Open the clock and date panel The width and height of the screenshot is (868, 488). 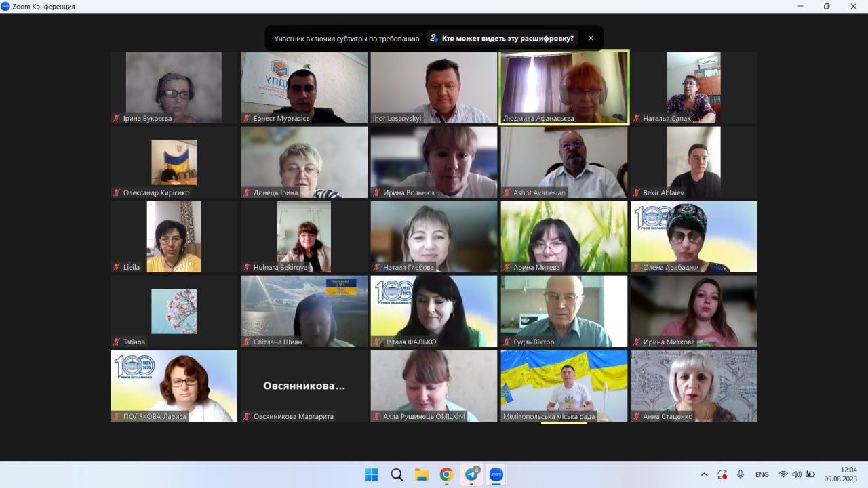[840, 474]
